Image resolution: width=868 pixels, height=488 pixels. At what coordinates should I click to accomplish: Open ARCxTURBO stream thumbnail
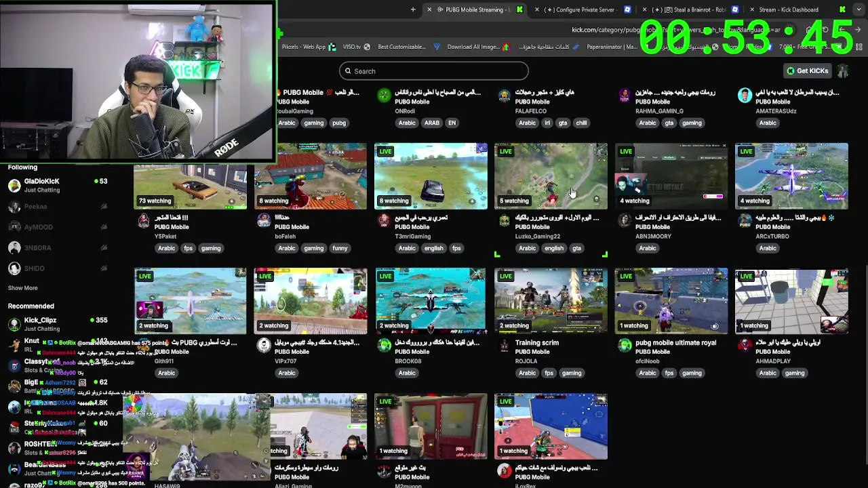pyautogui.click(x=791, y=176)
